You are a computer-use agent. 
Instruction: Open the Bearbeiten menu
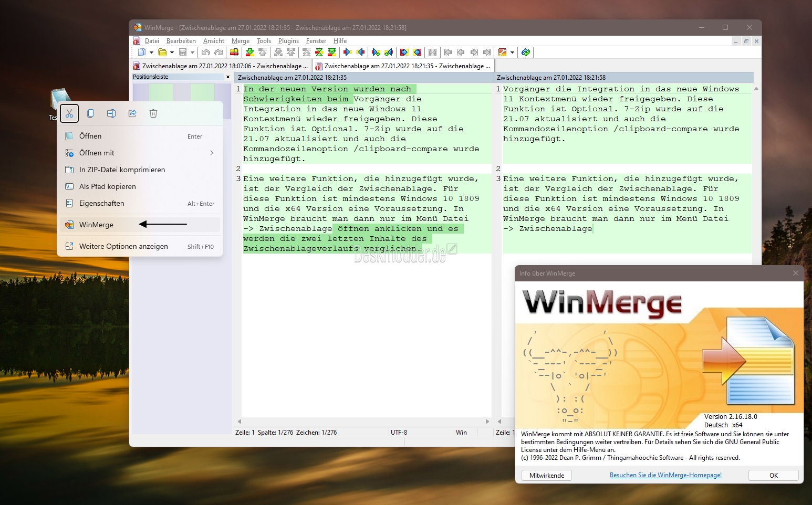[x=181, y=41]
